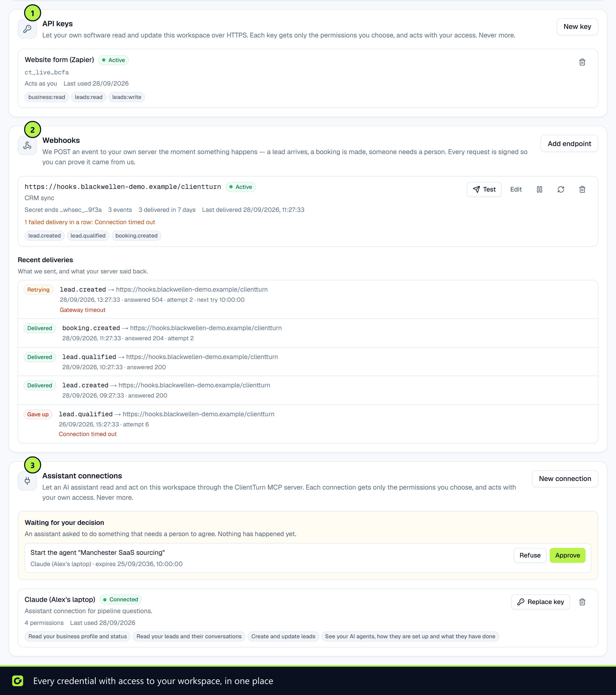Click the webhook icon beside Webhooks heading
616x695 pixels.
(x=28, y=146)
